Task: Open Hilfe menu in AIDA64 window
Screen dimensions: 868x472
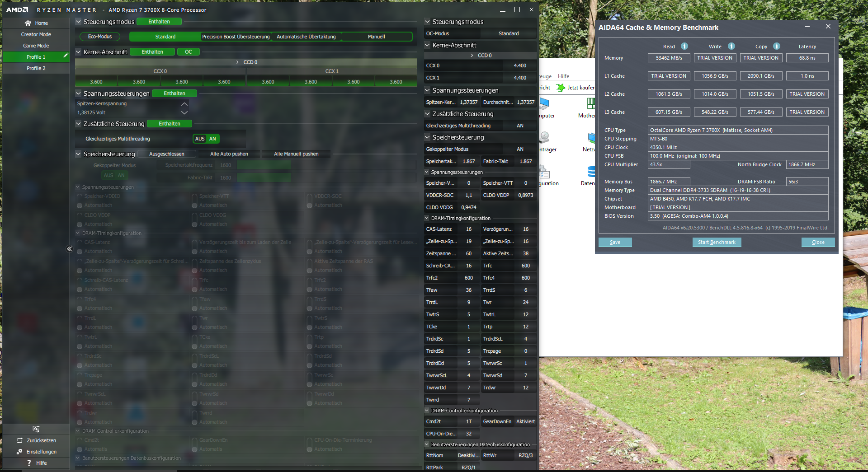Action: 563,76
